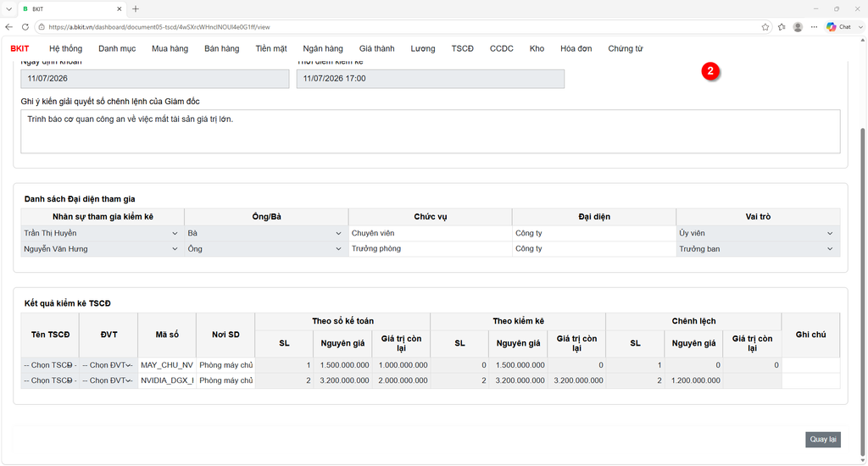Screen dimensions: 868x466
Task: Open the Ngân hàng menu
Action: 323,48
